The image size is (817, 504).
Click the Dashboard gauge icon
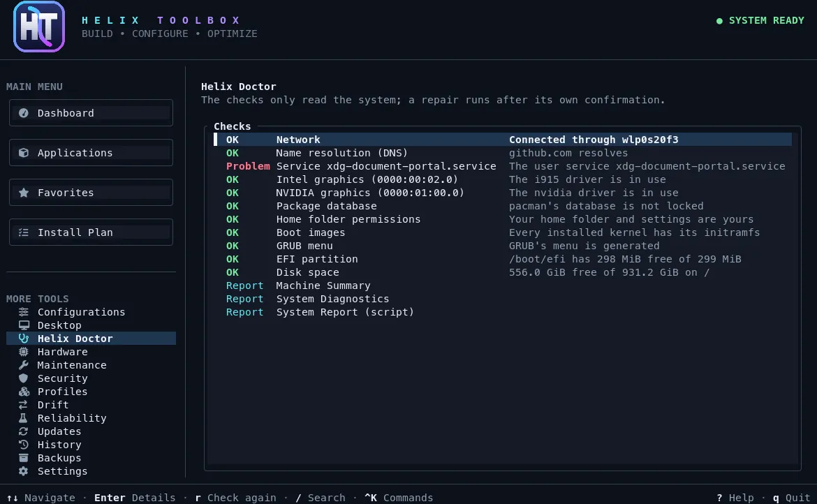[x=24, y=113]
